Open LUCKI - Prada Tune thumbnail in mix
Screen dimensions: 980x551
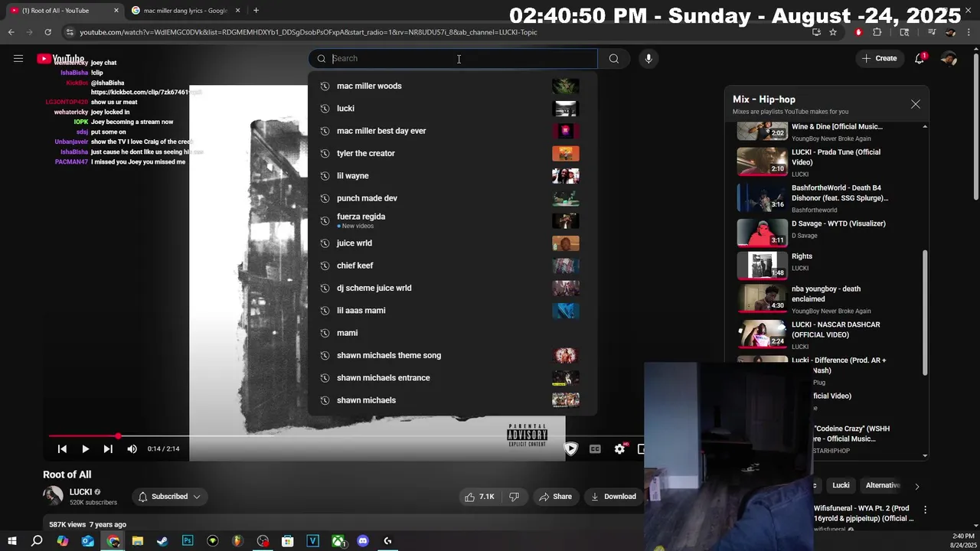pos(762,162)
